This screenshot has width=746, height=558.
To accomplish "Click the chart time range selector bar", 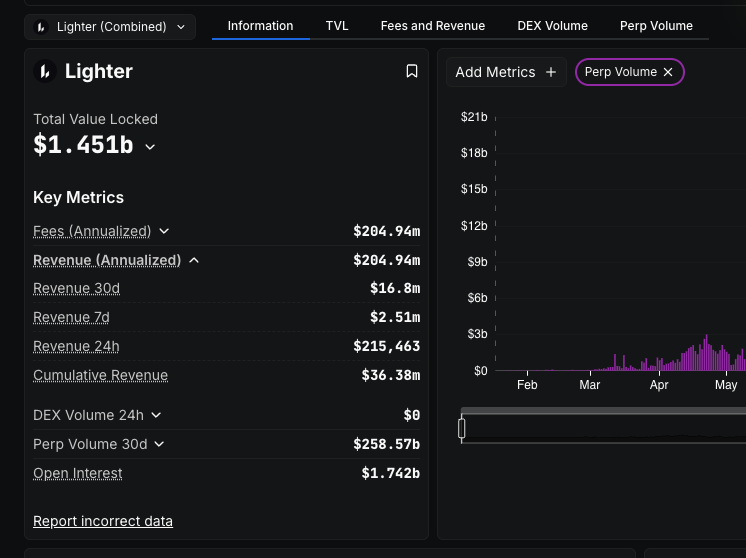I will (x=603, y=426).
